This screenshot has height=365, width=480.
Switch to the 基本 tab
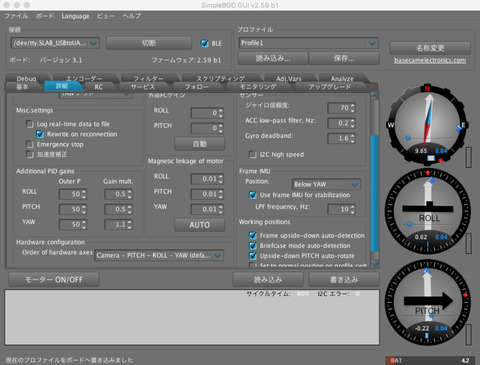click(23, 87)
